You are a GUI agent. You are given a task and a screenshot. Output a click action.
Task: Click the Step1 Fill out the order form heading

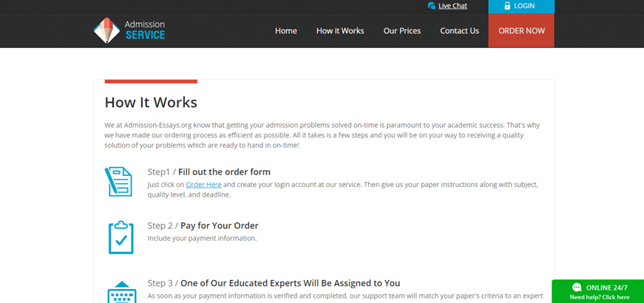[x=209, y=171]
